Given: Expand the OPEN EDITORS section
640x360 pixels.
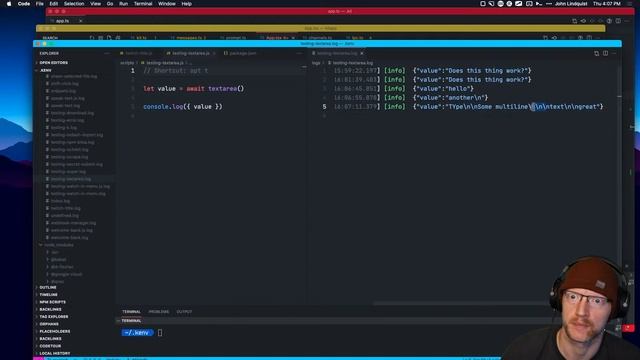Looking at the screenshot, I should click(x=53, y=63).
